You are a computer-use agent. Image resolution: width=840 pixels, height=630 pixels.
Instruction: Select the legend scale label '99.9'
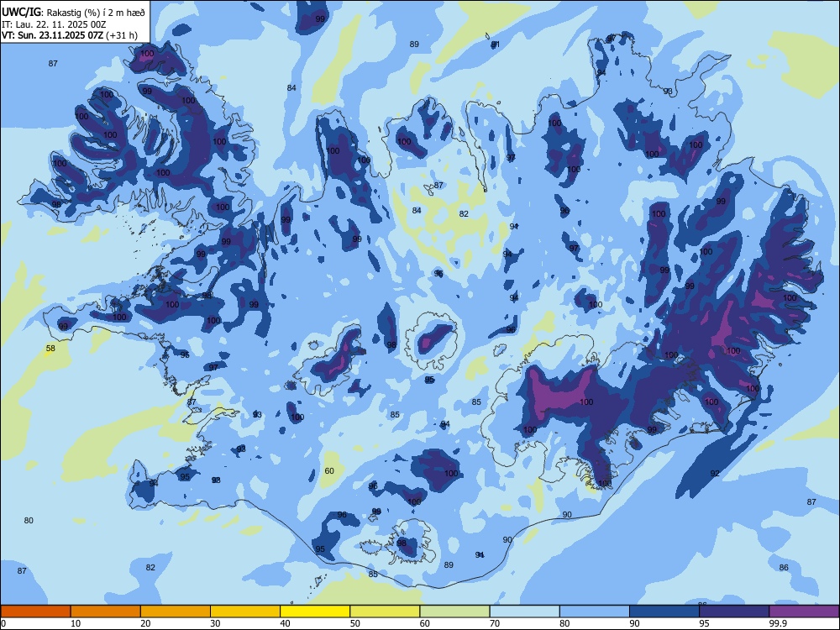click(x=778, y=623)
